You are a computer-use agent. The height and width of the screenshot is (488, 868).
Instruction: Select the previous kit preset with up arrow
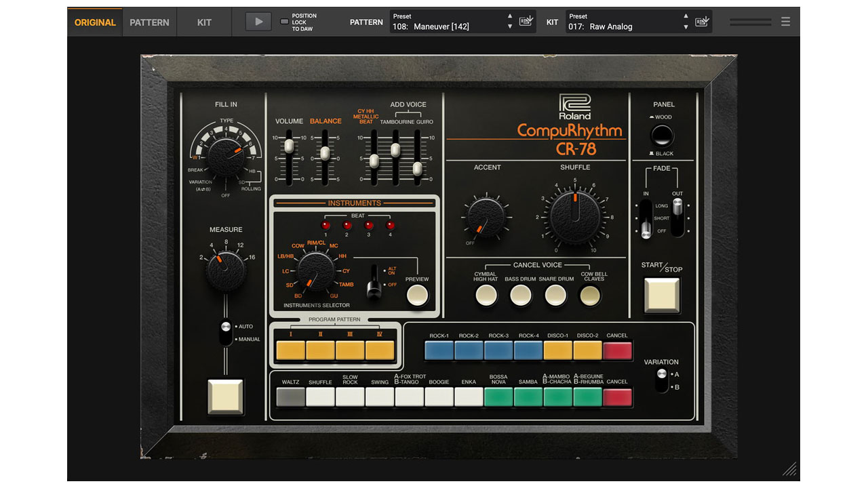coord(686,16)
